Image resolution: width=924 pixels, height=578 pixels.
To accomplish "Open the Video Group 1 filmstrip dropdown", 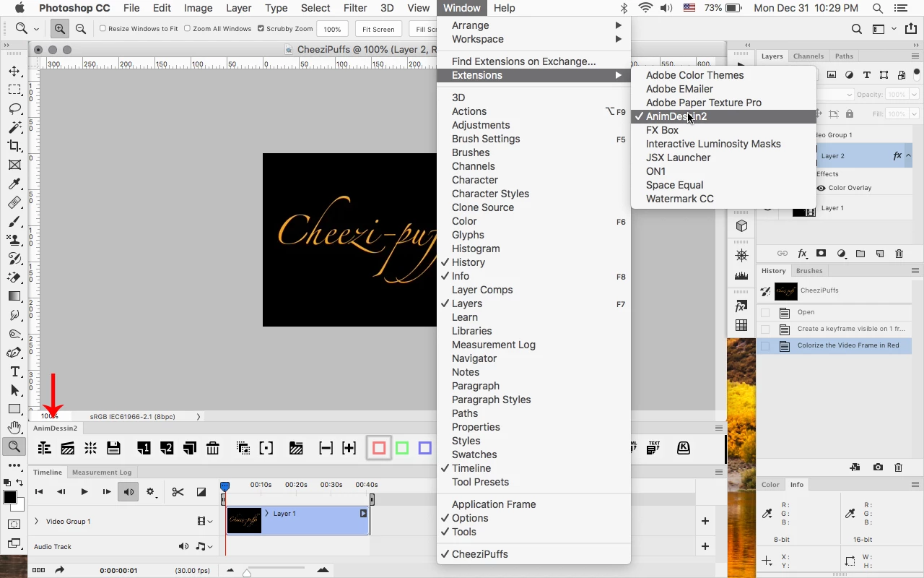I will (x=205, y=521).
